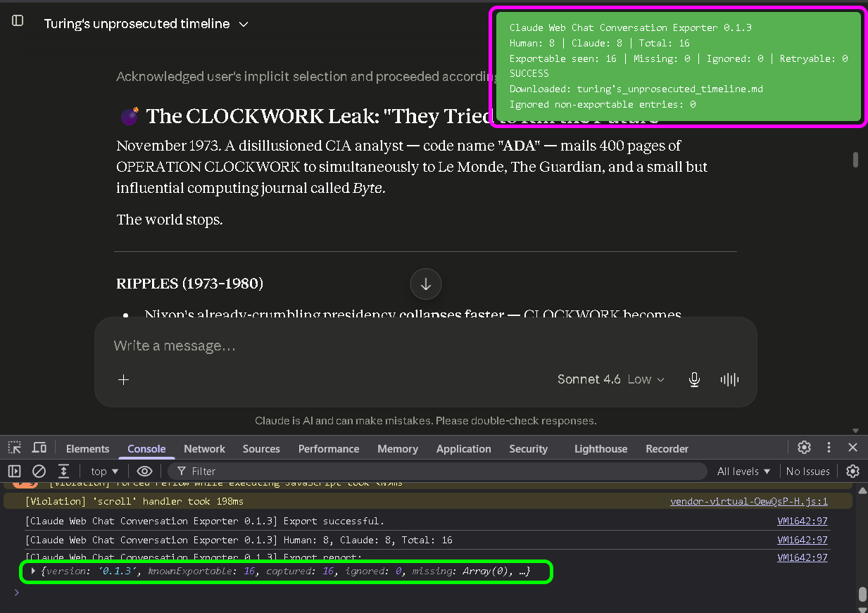The image size is (868, 613).
Task: Open the Sonnet 4.6 Low model selector
Action: [610, 379]
